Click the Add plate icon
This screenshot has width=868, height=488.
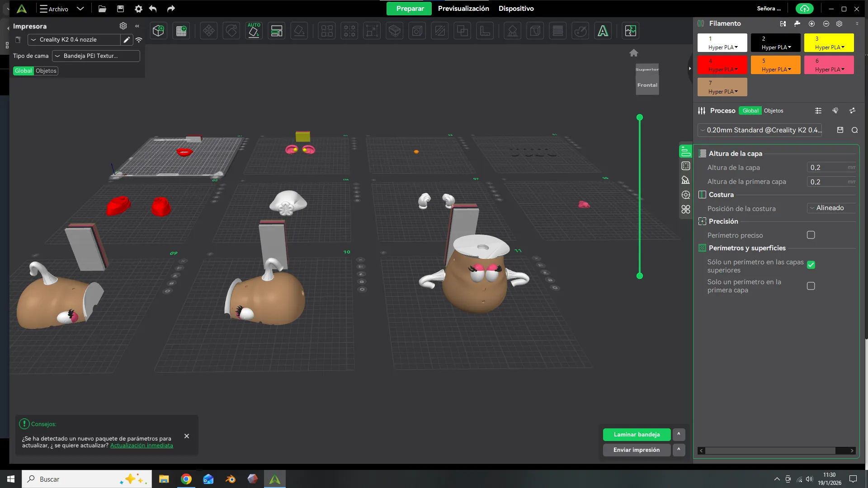click(181, 31)
